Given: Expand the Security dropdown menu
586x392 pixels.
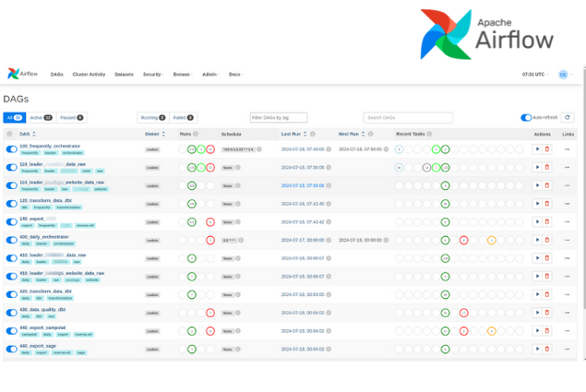Looking at the screenshot, I should 153,74.
